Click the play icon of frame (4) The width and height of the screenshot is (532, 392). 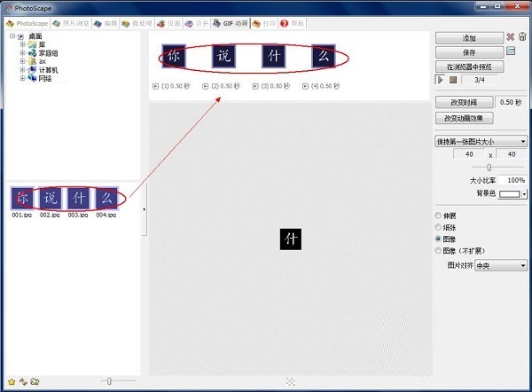click(x=305, y=86)
